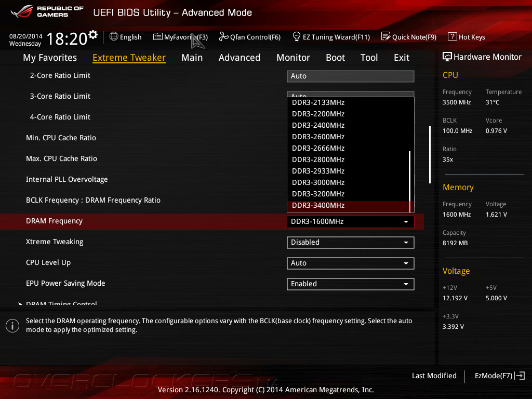
Task: Click the Qfan Control fan icon
Action: point(223,36)
